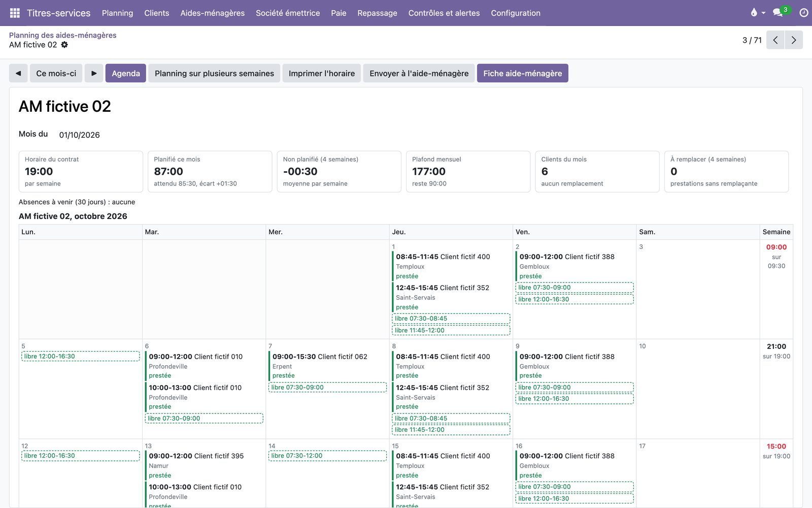812x508 pixels.
Task: Open the clock activities icon
Action: point(804,13)
